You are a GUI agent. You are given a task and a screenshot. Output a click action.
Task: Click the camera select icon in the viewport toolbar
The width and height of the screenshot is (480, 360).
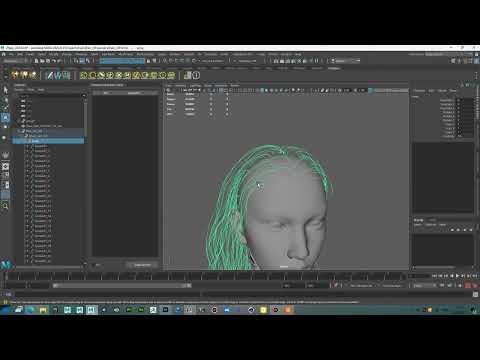[168, 90]
